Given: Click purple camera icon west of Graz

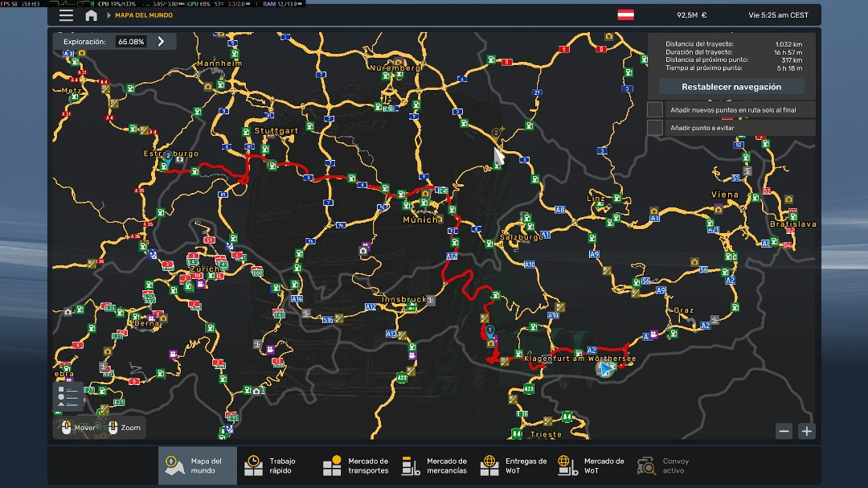Looking at the screenshot, I should click(x=653, y=334).
